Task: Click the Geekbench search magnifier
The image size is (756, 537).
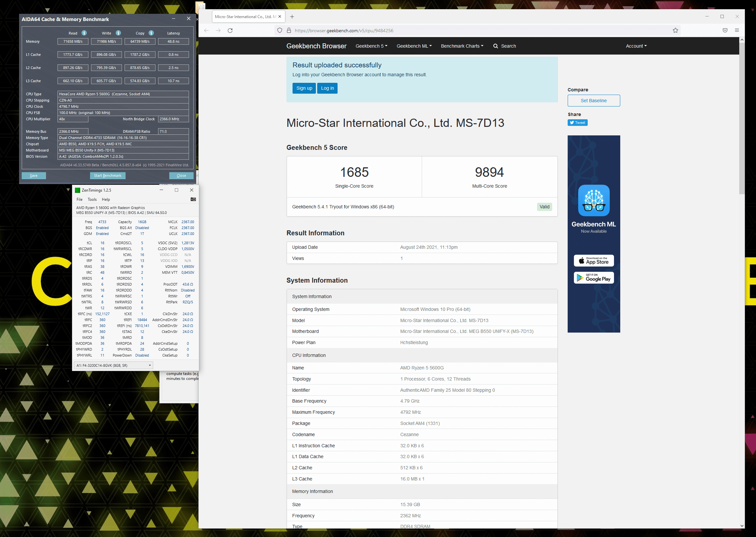Action: click(x=495, y=46)
